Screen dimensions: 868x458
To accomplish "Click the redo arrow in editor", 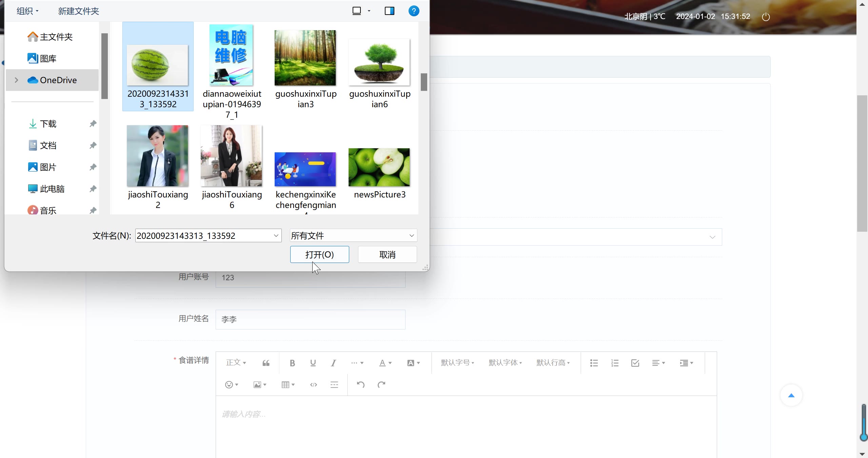I will coord(381,385).
